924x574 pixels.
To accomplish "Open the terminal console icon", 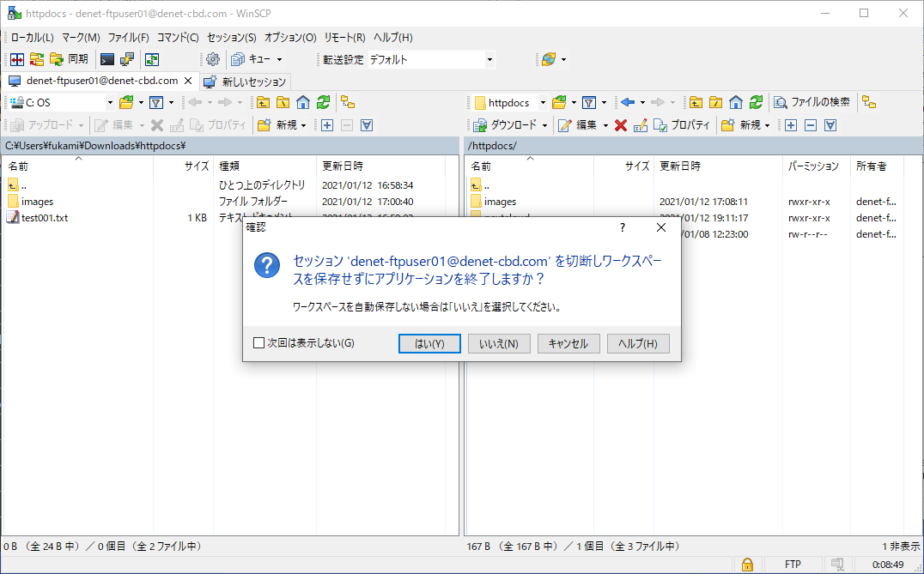I will pyautogui.click(x=107, y=59).
